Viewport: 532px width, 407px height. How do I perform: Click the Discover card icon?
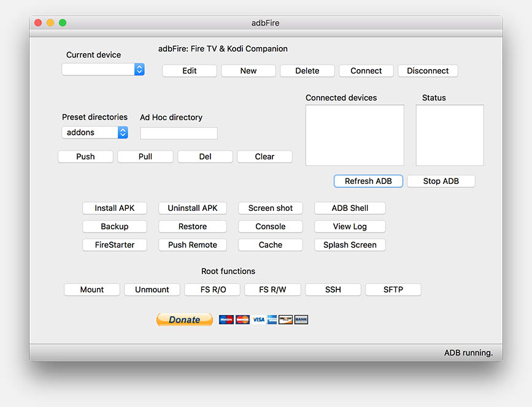pyautogui.click(x=285, y=319)
